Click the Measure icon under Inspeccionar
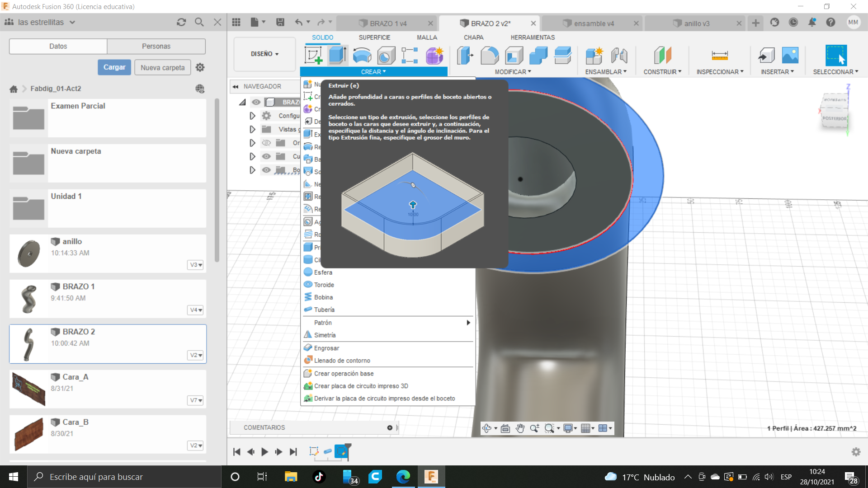868x488 pixels. coord(719,56)
